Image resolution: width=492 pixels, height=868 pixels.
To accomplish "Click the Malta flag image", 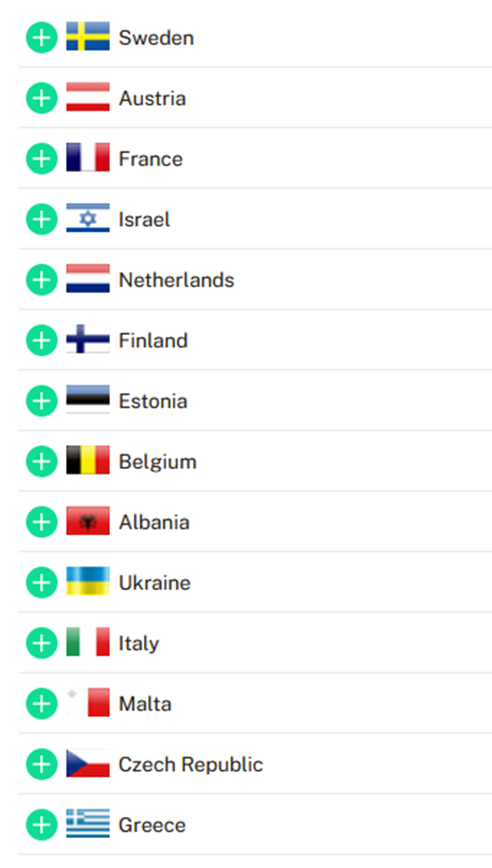I will (x=88, y=702).
